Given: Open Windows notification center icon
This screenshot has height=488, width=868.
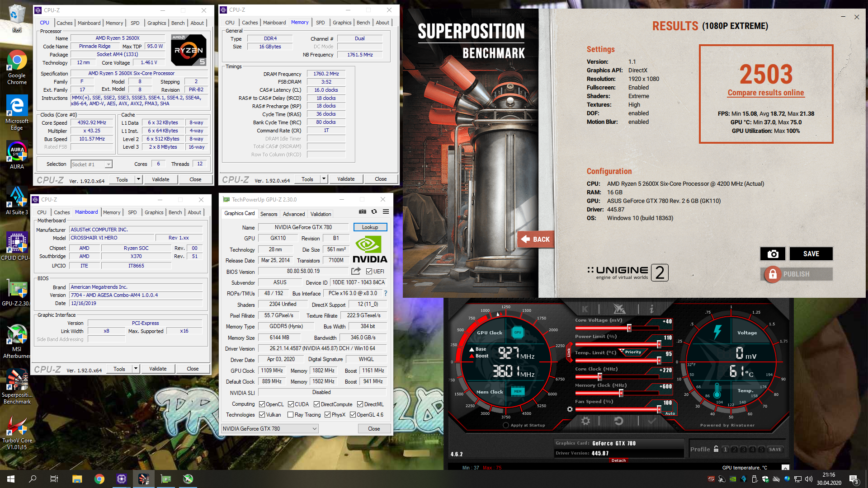Looking at the screenshot, I should click(x=854, y=479).
